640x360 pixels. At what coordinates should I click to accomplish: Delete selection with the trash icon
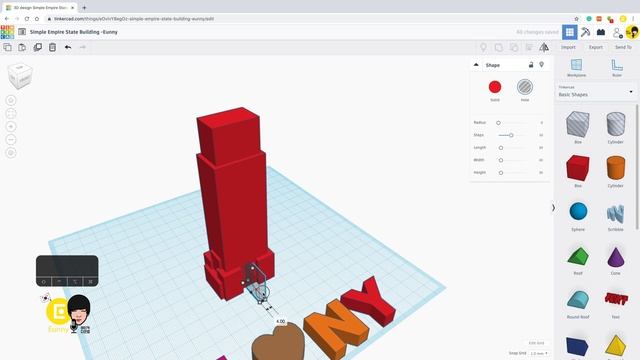[52, 47]
